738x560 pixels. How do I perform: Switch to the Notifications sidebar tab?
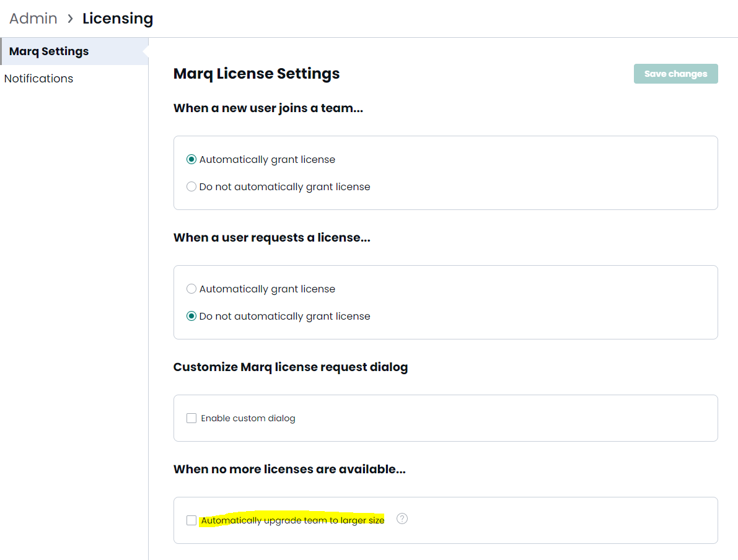[x=38, y=79]
